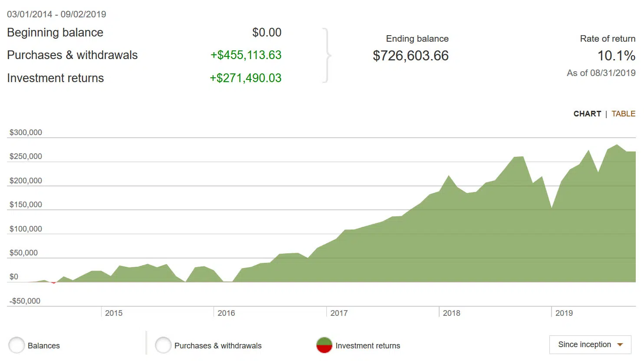Click the curly bracket beside the balance summary
This screenshot has width=644, height=361.
click(327, 55)
